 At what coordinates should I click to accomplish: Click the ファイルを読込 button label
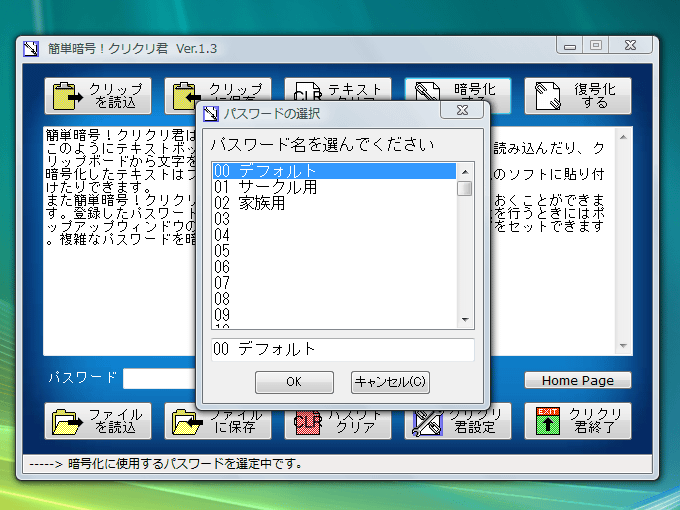[115, 421]
